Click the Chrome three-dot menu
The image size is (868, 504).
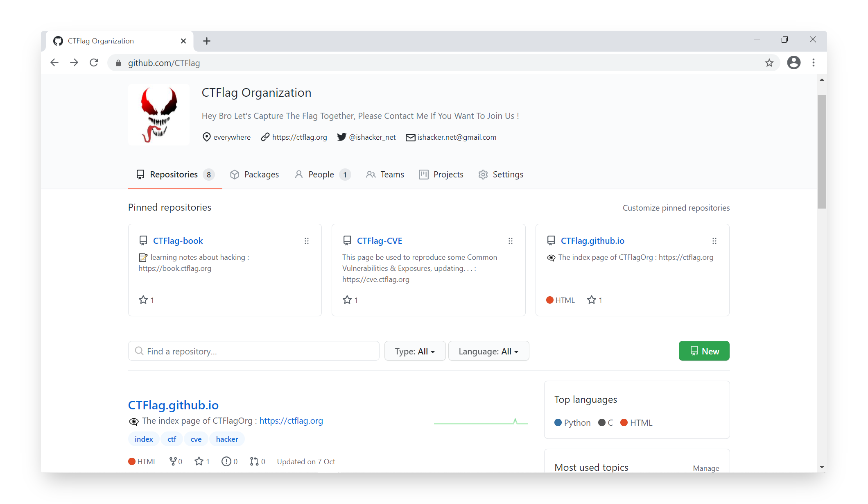pos(814,63)
